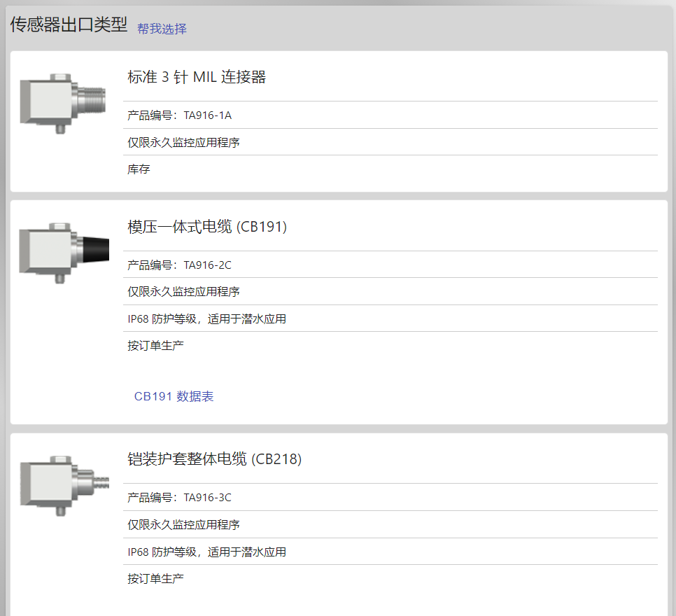Select the MIL connector sensor image
This screenshot has height=616, width=676.
point(63,104)
